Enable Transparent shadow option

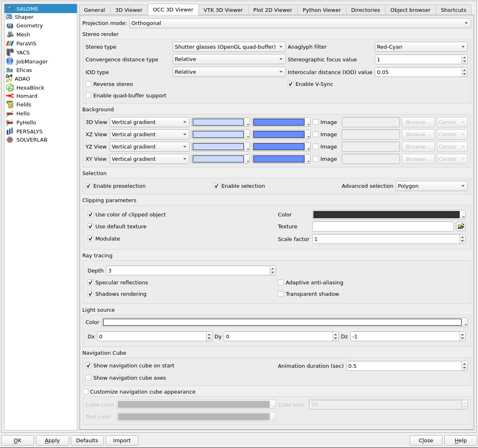coord(281,294)
